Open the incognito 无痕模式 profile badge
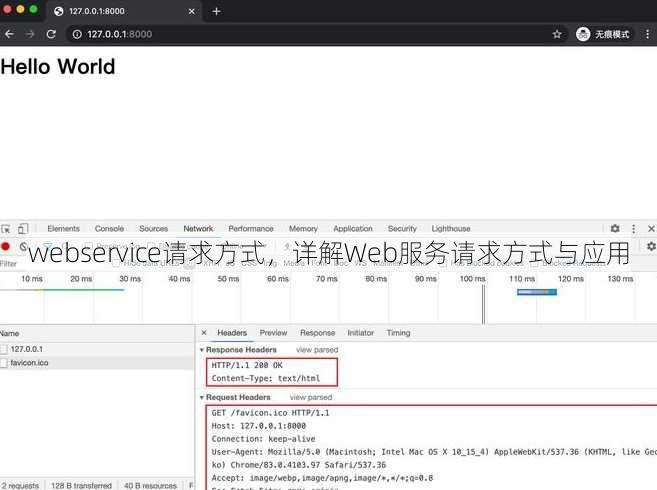Image resolution: width=657 pixels, height=490 pixels. 603,34
